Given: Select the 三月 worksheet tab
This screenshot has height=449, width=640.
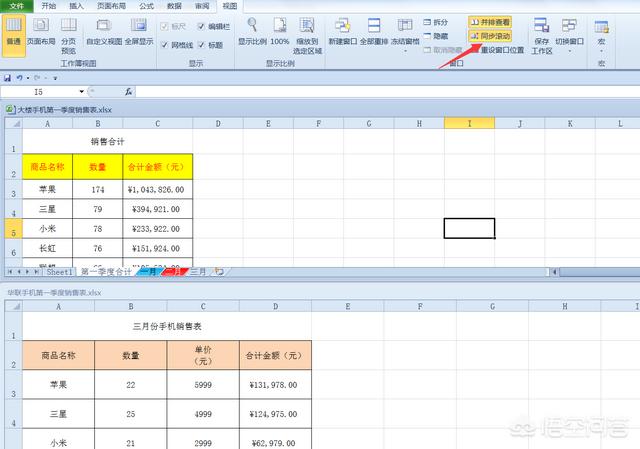Looking at the screenshot, I should pyautogui.click(x=199, y=272).
